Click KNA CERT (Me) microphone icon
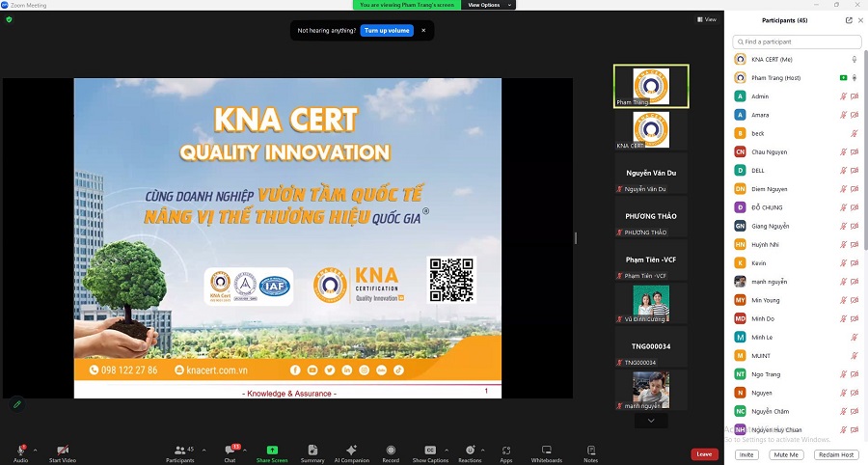The image size is (868, 465). (x=854, y=59)
